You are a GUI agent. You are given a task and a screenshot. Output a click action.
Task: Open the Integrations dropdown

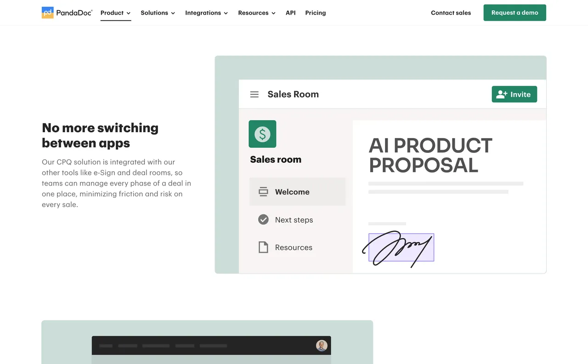206,13
